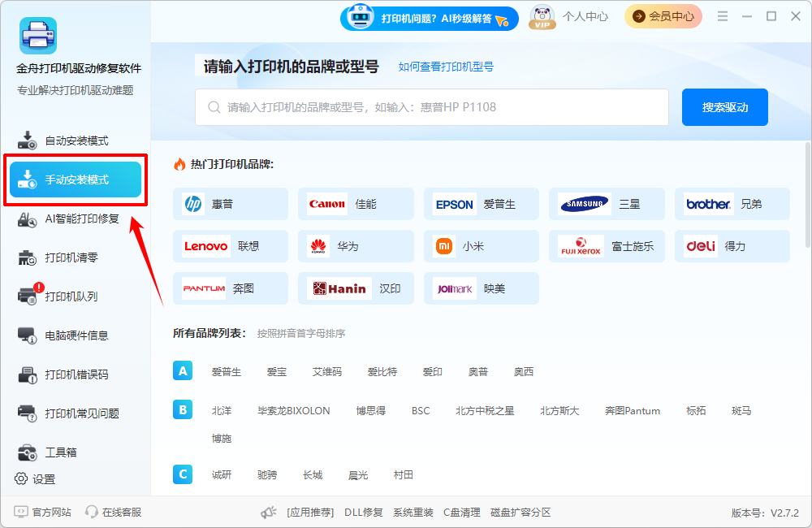Click the 打印机常见问题 question icon
Viewport: 812px width, 528px height.
pyautogui.click(x=27, y=413)
